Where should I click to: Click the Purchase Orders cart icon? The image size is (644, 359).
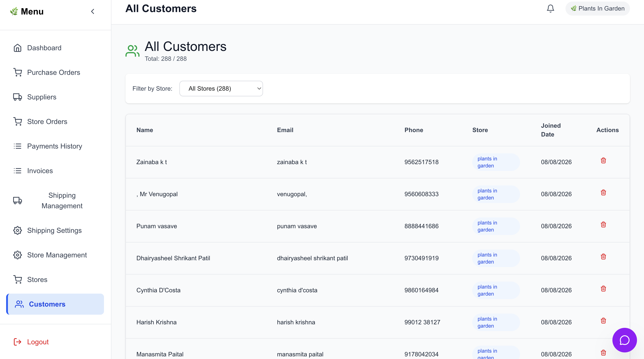click(x=18, y=72)
